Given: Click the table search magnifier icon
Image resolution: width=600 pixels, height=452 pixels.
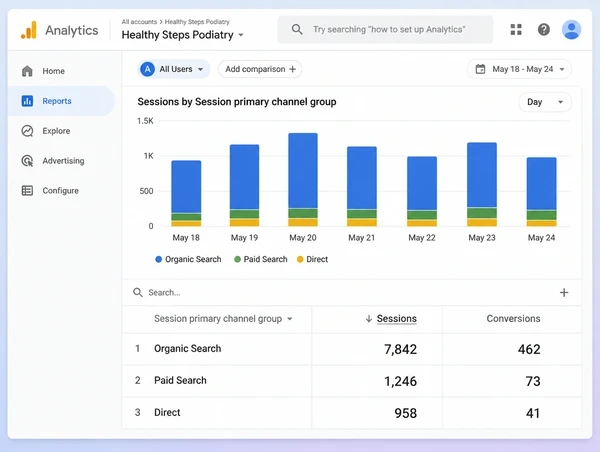Looking at the screenshot, I should point(138,293).
